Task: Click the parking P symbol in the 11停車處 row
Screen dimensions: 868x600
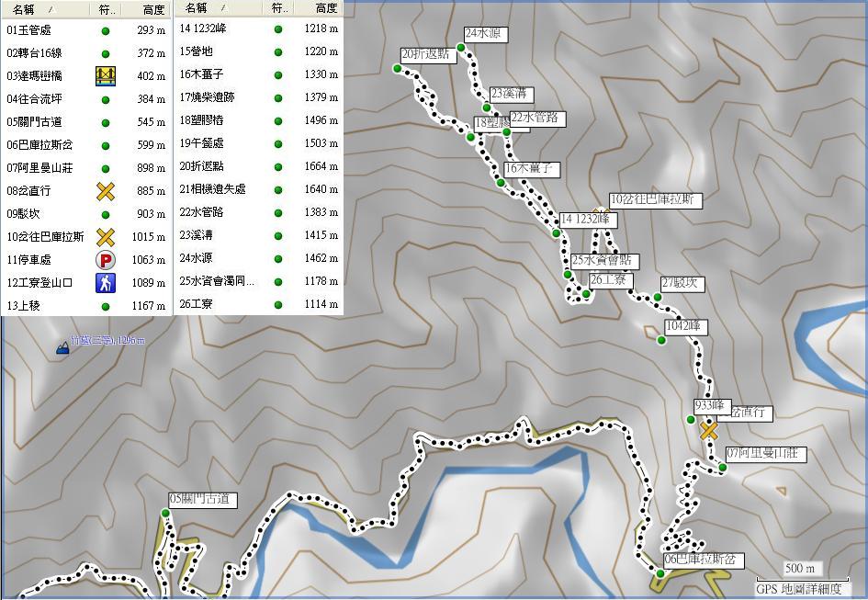Action: tap(106, 260)
